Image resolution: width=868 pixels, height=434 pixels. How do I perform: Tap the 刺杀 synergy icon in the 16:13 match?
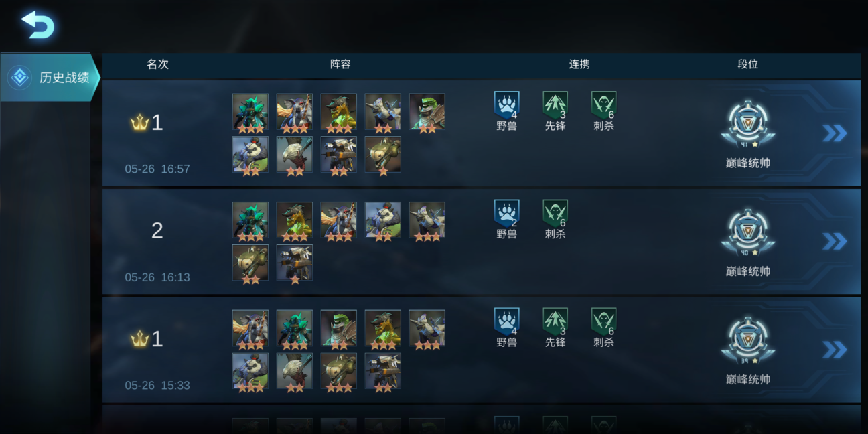[555, 214]
